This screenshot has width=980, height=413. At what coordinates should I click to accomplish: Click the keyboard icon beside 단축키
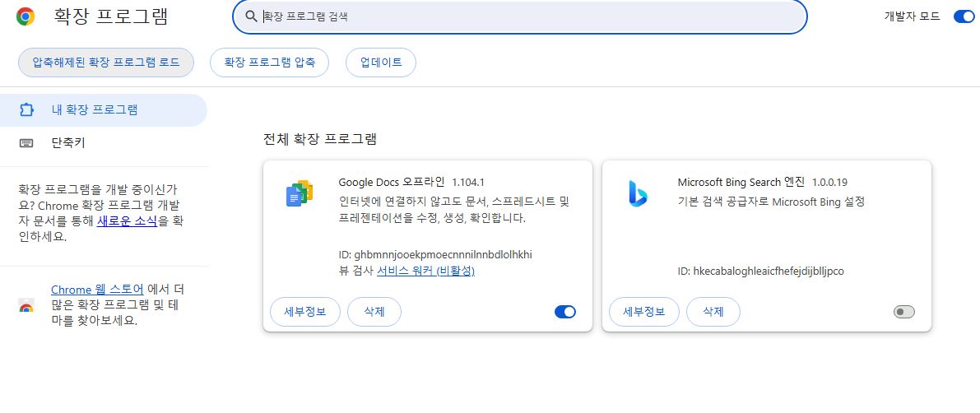pyautogui.click(x=26, y=143)
